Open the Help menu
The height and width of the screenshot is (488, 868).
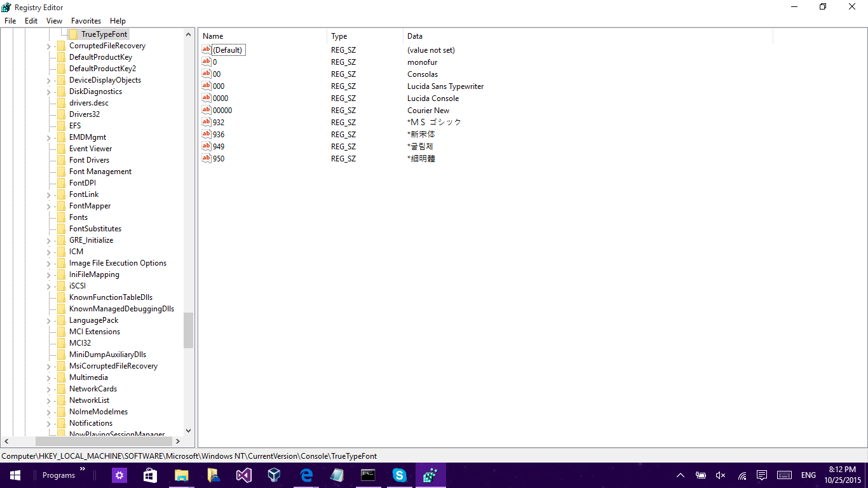pyautogui.click(x=118, y=21)
